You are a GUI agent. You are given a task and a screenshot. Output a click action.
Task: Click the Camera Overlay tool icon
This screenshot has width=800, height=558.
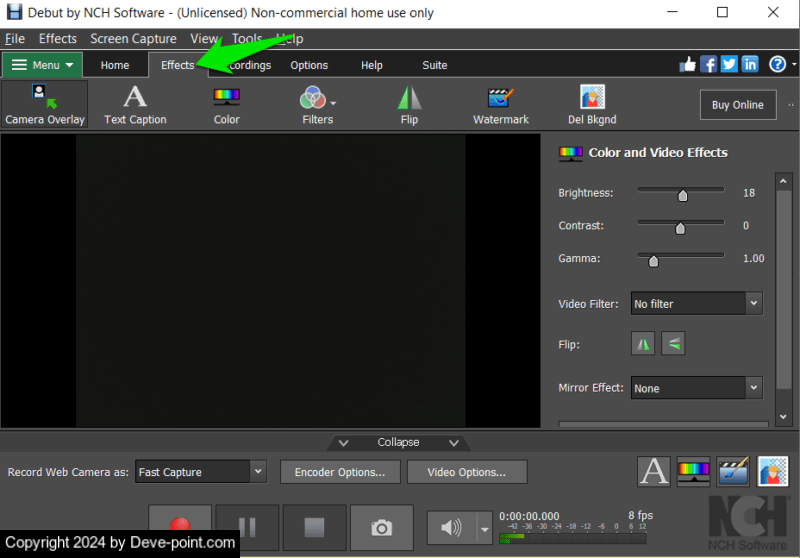pyautogui.click(x=44, y=104)
